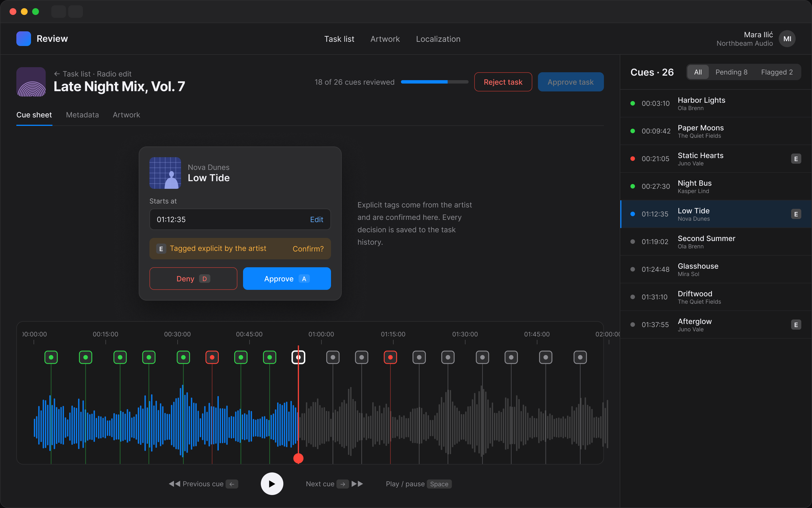Click the white active cue marker on playhead
This screenshot has width=812, height=508.
click(298, 357)
